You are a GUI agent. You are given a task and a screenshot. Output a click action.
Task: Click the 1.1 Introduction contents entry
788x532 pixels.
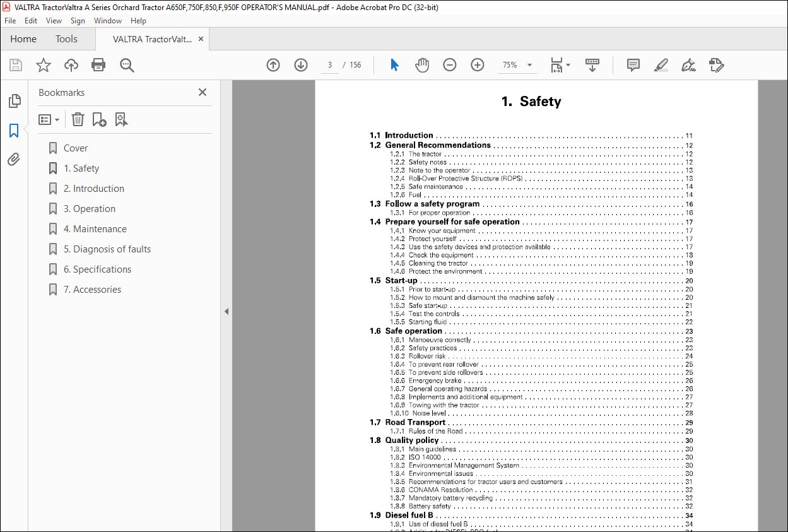click(531, 136)
